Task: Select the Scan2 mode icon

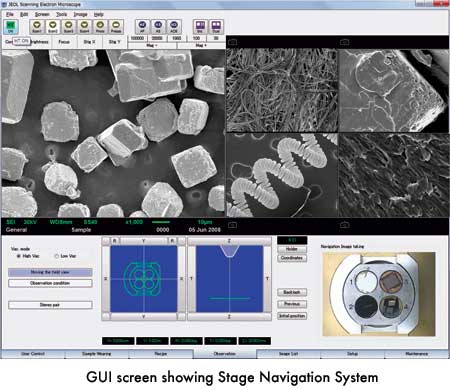Action: (52, 27)
